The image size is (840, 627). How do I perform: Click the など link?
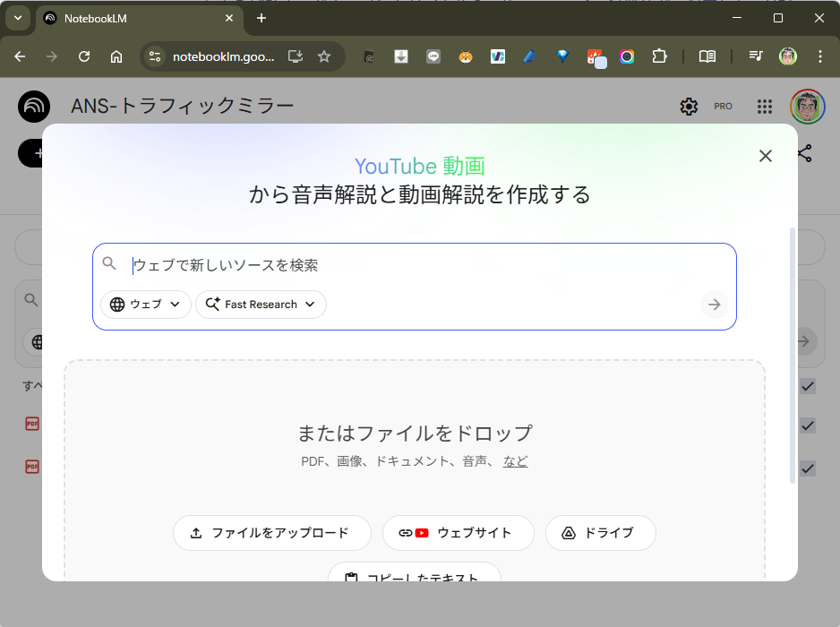[515, 461]
